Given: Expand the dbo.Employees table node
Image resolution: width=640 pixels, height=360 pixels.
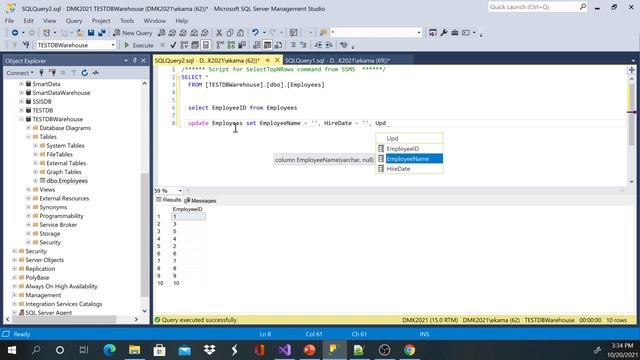Looking at the screenshot, I should [x=35, y=181].
